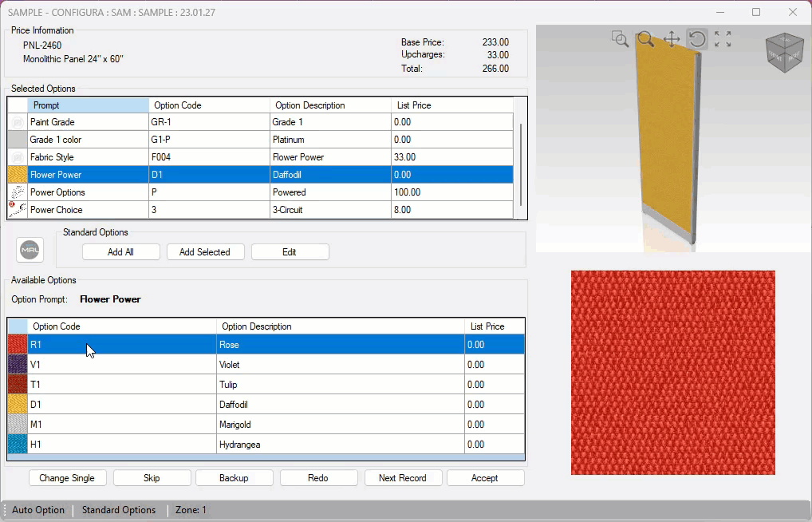The width and height of the screenshot is (812, 522).
Task: Toggle Standard Options in status bar
Action: coord(119,510)
